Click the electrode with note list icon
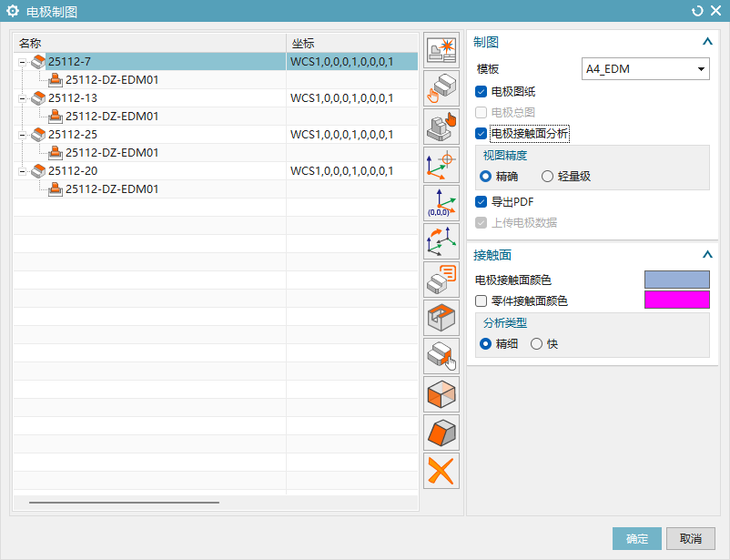Image resolution: width=730 pixels, height=560 pixels. (x=442, y=280)
